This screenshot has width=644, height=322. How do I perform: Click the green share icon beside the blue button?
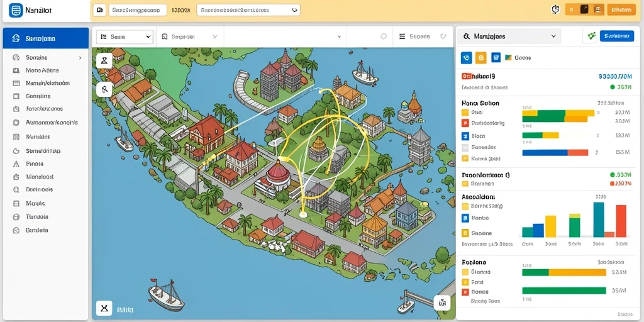click(591, 36)
